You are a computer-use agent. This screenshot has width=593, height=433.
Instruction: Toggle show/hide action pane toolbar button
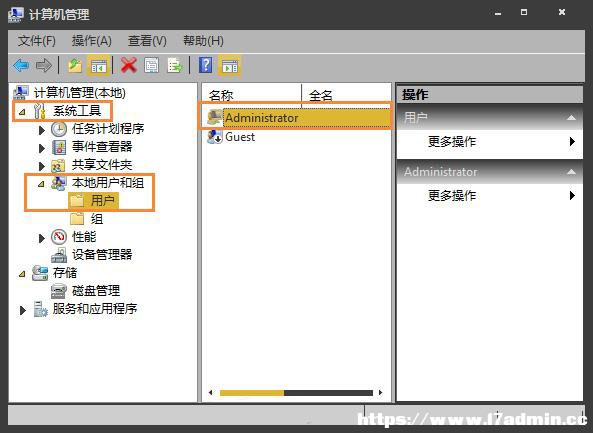coord(230,66)
